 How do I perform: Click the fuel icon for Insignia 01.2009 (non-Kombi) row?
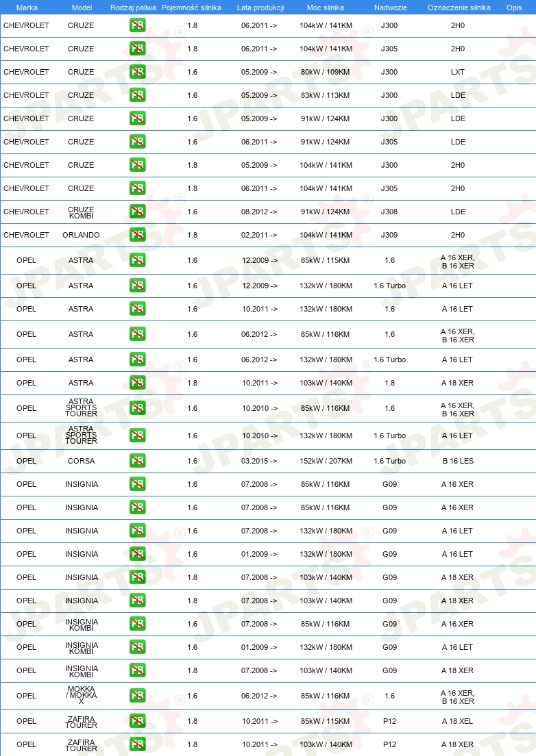coord(138,554)
